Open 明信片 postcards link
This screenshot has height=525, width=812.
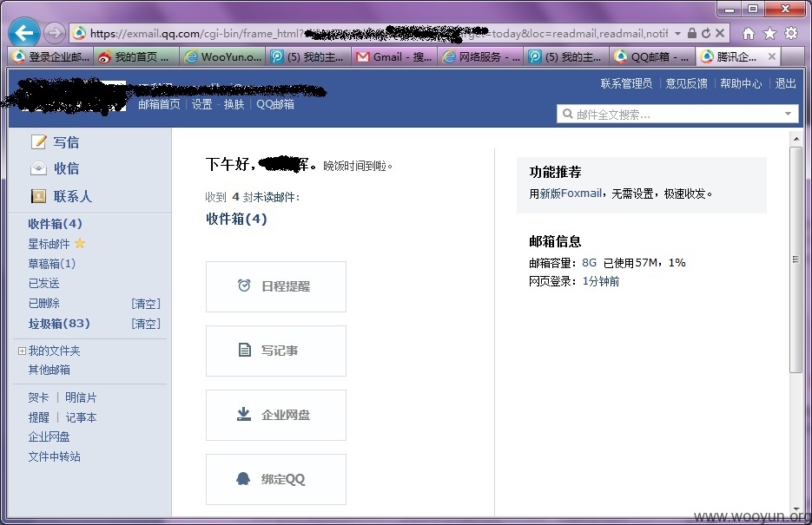[81, 397]
